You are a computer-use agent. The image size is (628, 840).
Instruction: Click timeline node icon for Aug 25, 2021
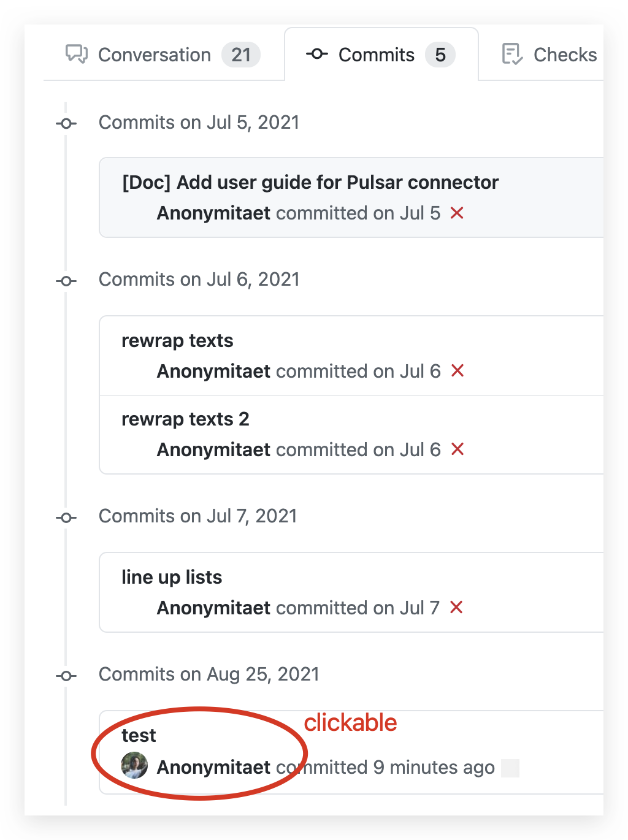point(66,676)
